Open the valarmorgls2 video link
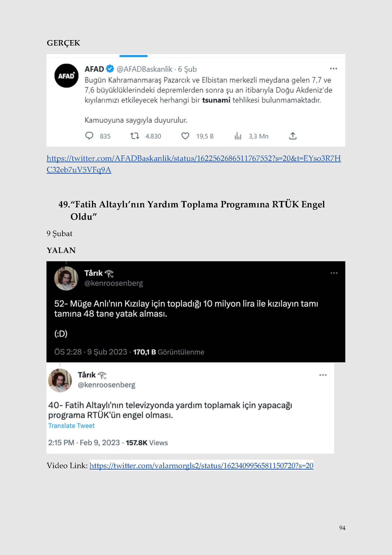The image size is (392, 555). [201, 466]
